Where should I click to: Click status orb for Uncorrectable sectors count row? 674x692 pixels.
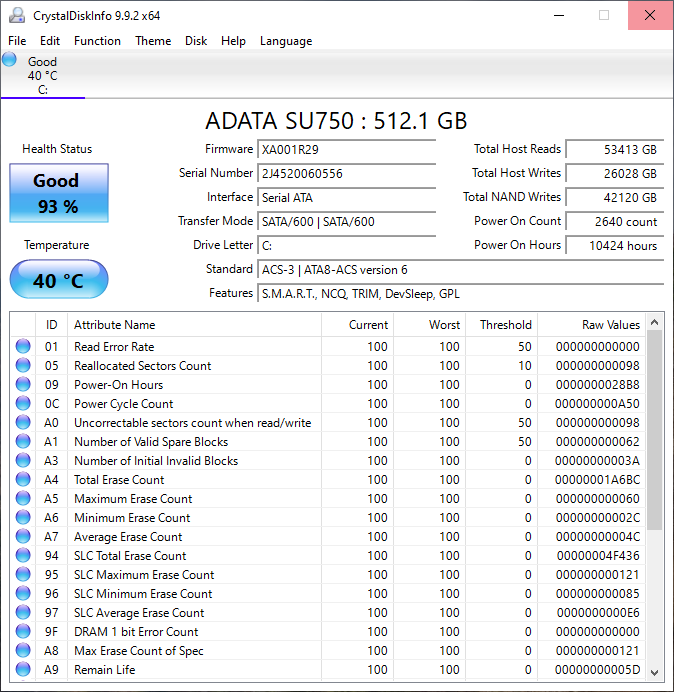[x=23, y=422]
